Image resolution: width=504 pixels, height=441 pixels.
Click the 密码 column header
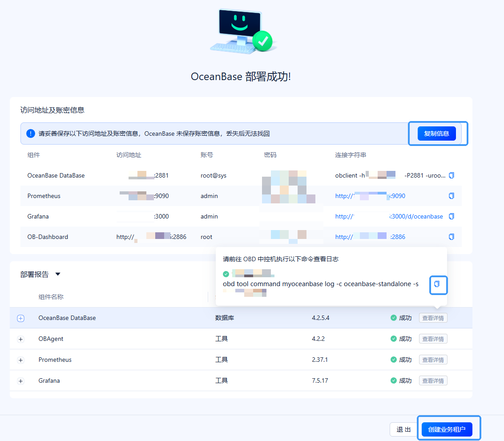tap(270, 155)
